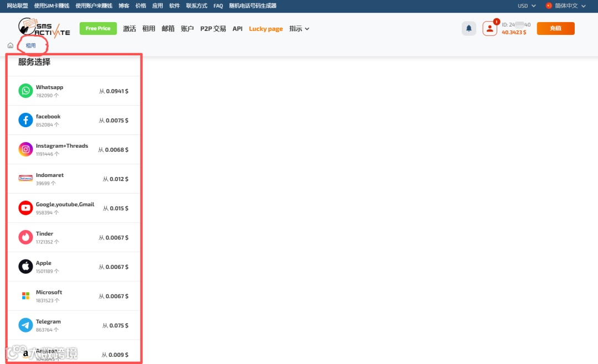Open the 激活 menu item

coord(129,29)
